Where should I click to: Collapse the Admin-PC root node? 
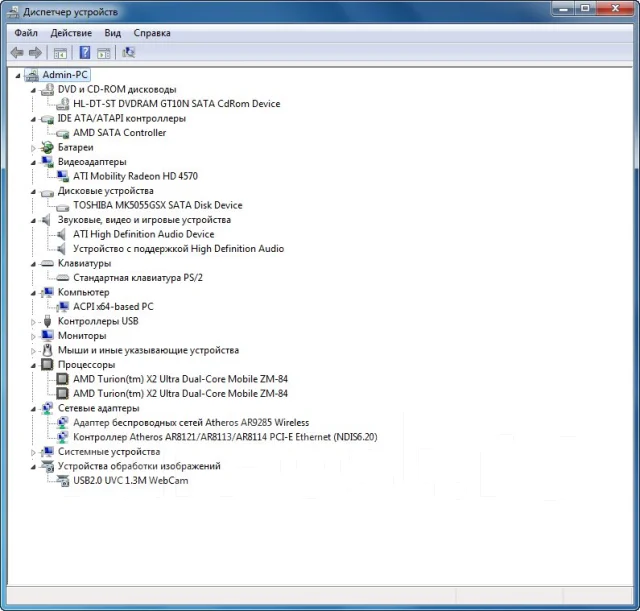[x=18, y=76]
